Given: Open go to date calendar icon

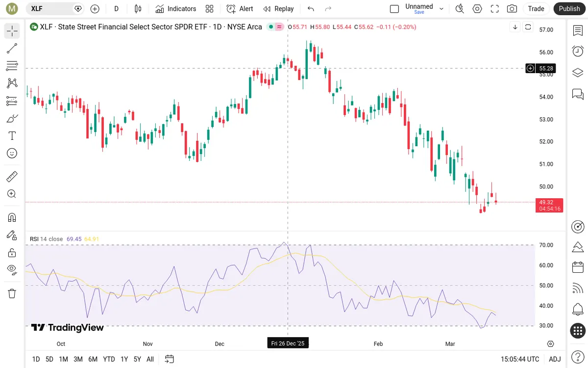Looking at the screenshot, I should coord(170,359).
